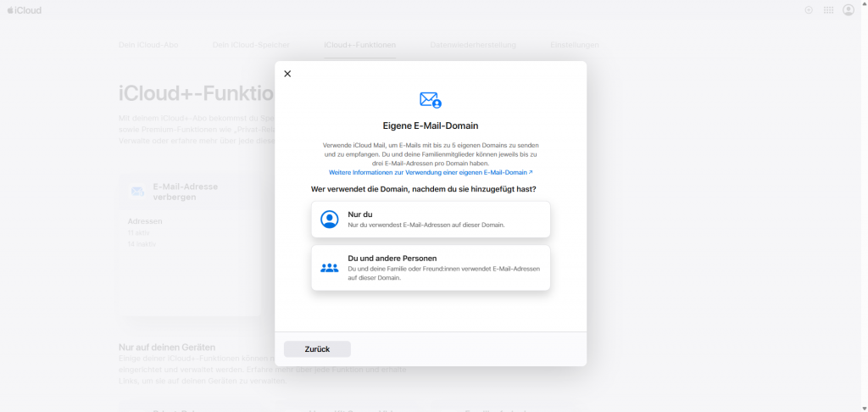Open the iCloud apps grid launcher
Viewport: 868px width, 412px height.
click(x=828, y=10)
